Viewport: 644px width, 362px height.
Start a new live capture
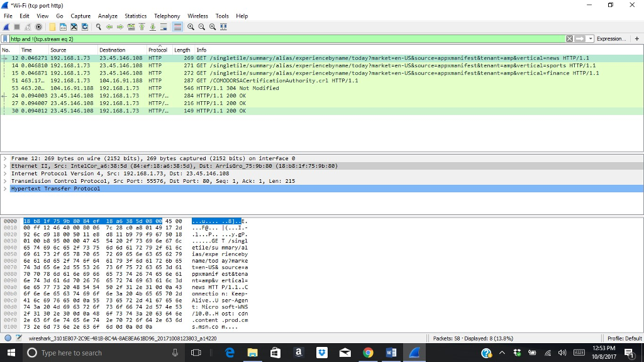6,26
